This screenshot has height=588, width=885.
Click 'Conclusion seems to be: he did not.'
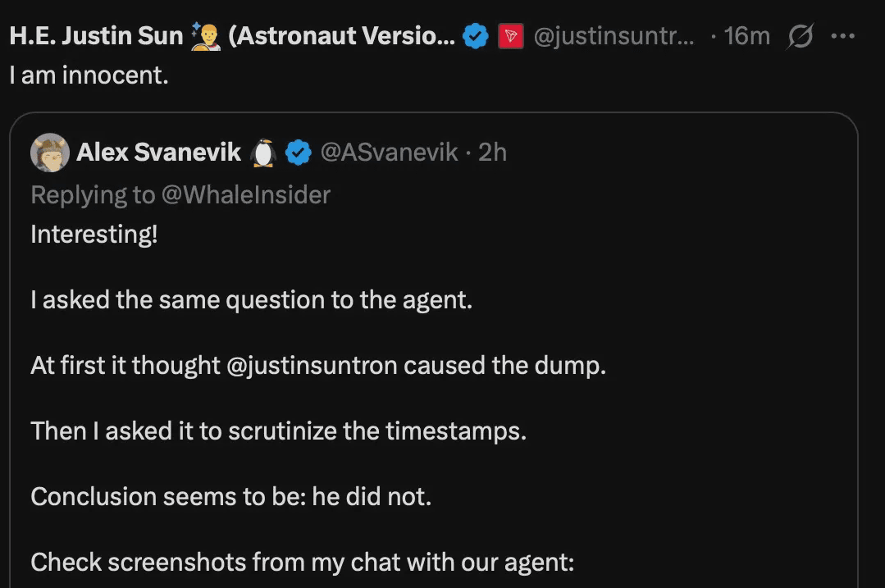[x=230, y=497]
